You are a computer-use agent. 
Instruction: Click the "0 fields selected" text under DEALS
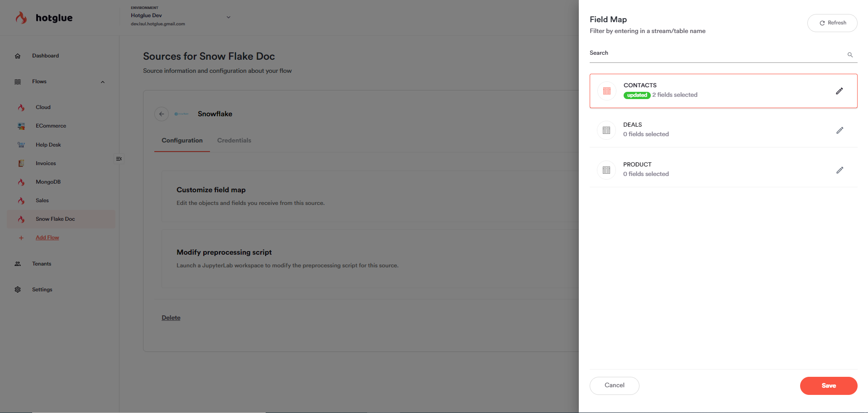[x=646, y=134]
